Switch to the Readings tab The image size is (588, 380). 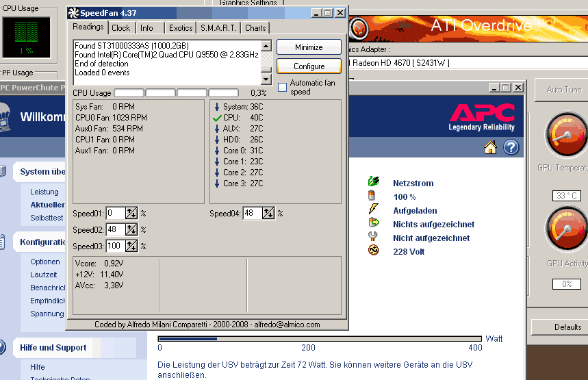[x=88, y=27]
